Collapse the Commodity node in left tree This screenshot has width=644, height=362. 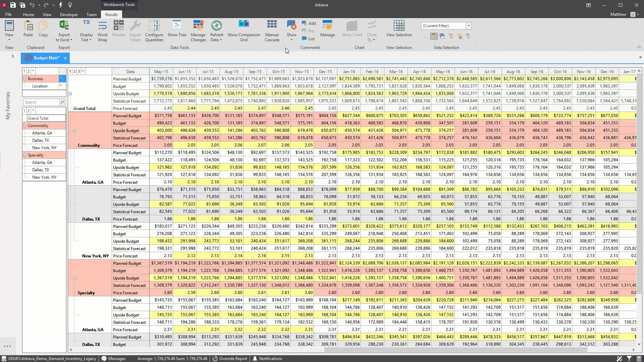click(24, 126)
